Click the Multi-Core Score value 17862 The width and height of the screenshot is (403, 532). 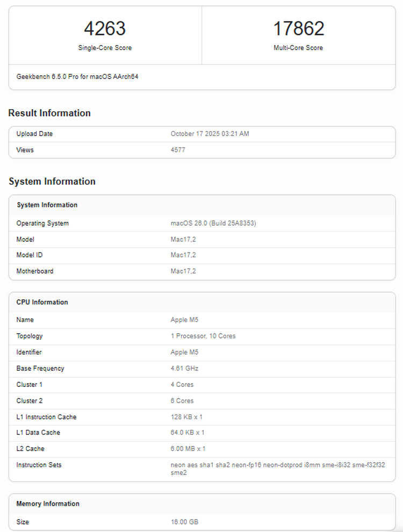tap(298, 28)
